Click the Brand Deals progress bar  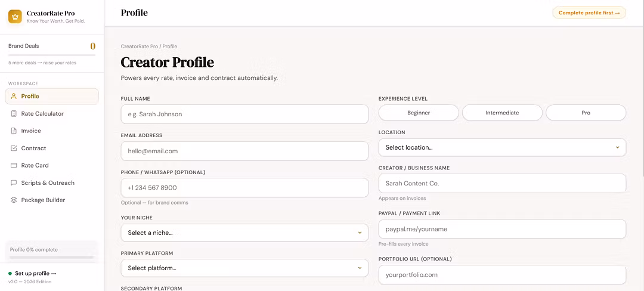coord(52,55)
